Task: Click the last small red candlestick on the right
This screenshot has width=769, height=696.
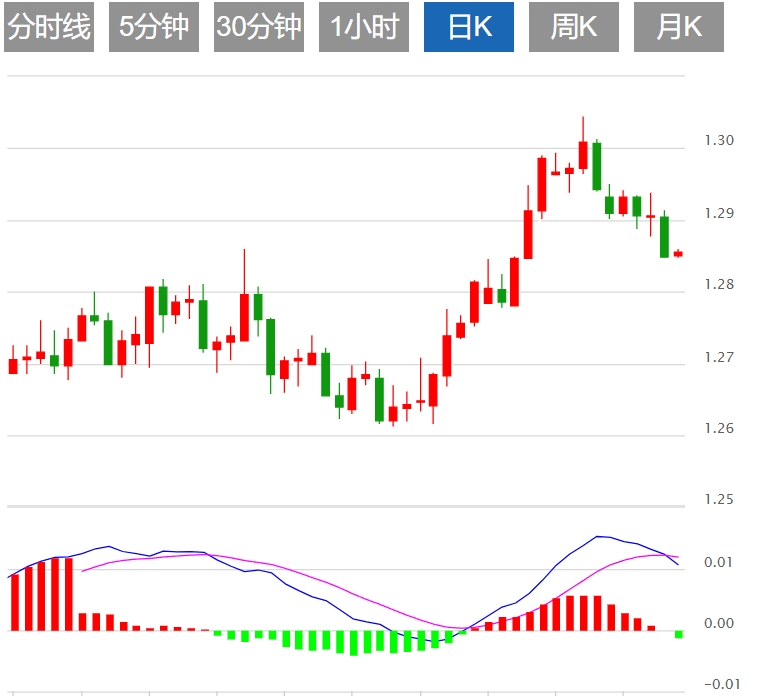Action: (x=678, y=254)
